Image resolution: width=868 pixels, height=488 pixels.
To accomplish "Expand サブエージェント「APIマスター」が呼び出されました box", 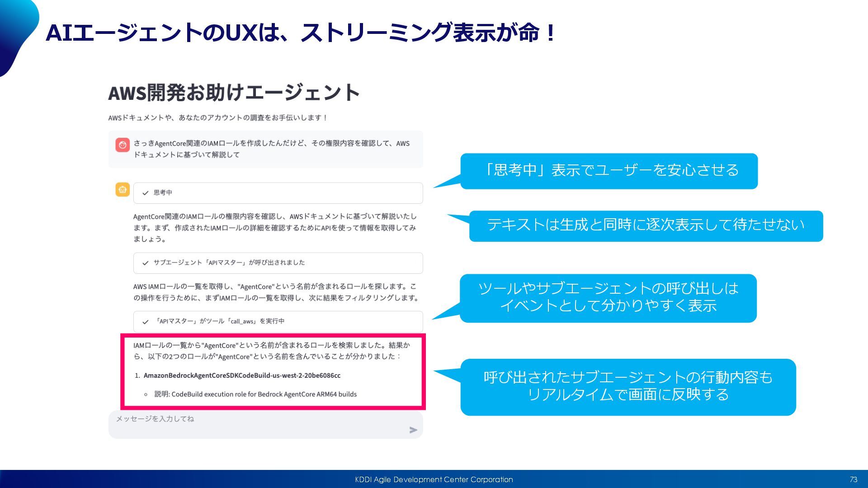I will tap(278, 263).
